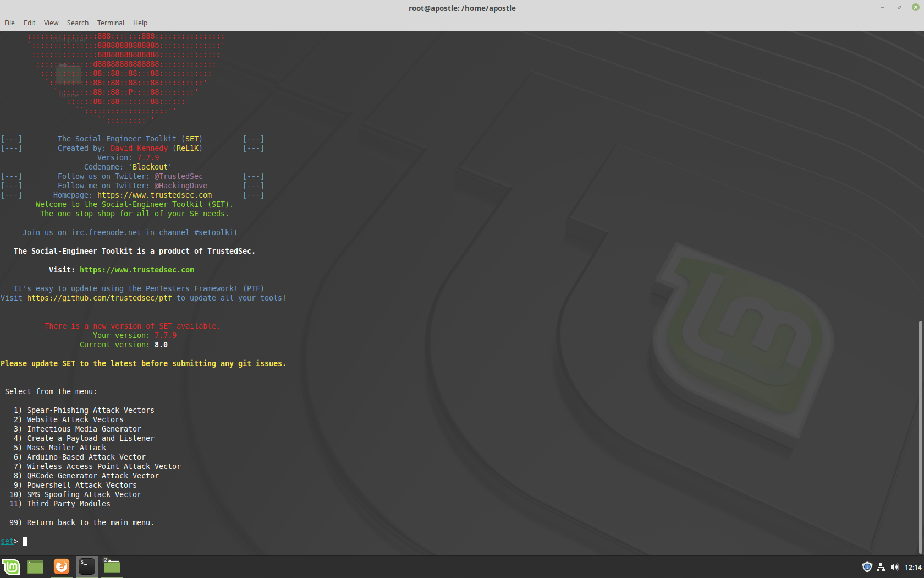Click the 'Please update SET to the latest' warning

(x=144, y=364)
